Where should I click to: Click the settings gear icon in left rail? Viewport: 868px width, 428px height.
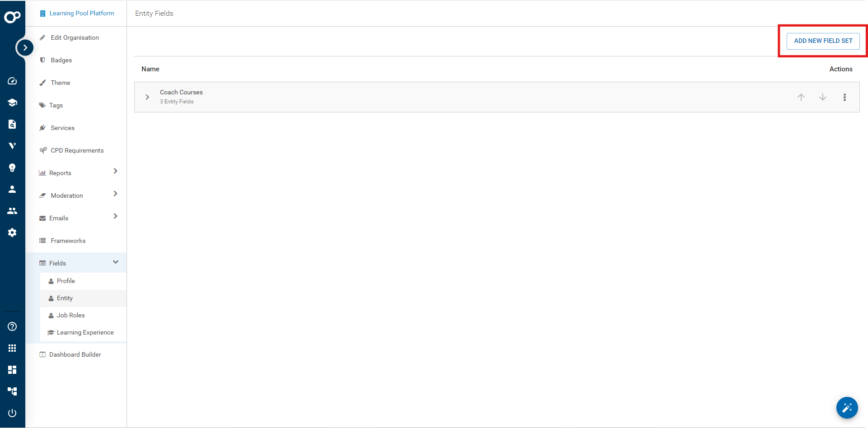tap(12, 233)
